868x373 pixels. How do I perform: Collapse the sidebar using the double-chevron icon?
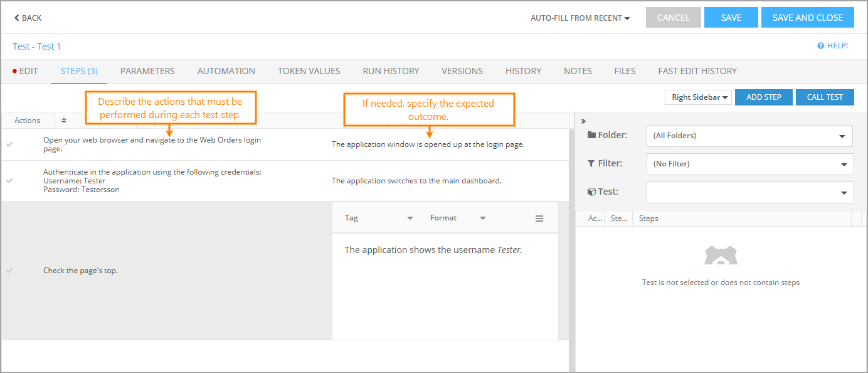583,121
